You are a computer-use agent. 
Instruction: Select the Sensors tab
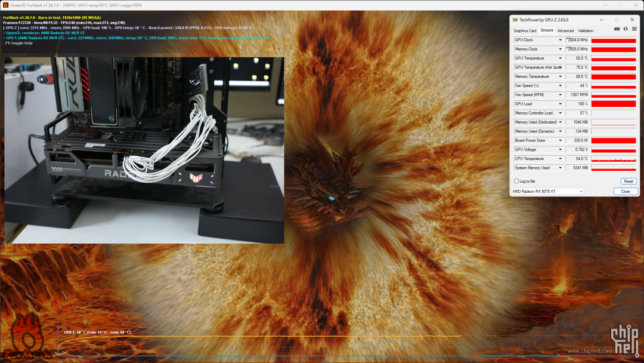tap(547, 30)
